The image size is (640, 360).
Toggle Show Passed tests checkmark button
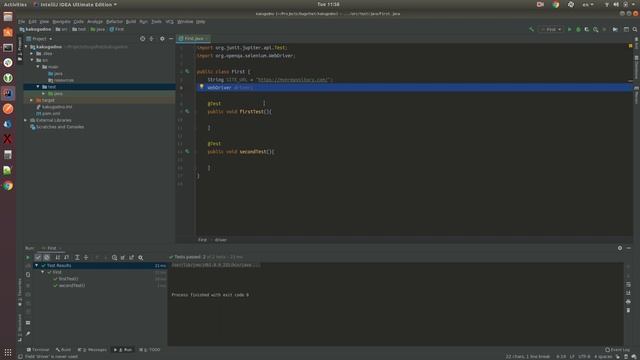[38, 258]
